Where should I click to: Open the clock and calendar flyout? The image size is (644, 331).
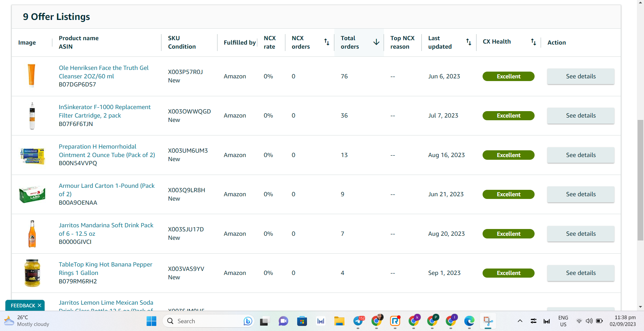(622, 321)
